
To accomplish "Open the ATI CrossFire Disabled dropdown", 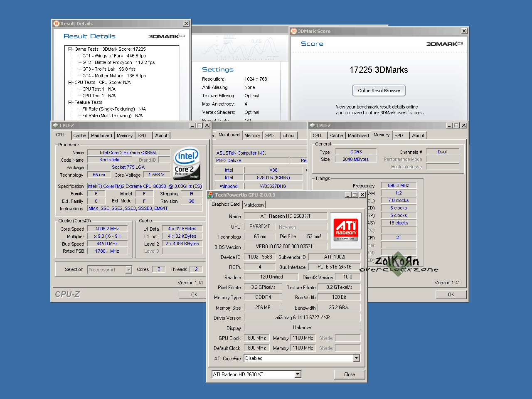I will click(x=356, y=358).
